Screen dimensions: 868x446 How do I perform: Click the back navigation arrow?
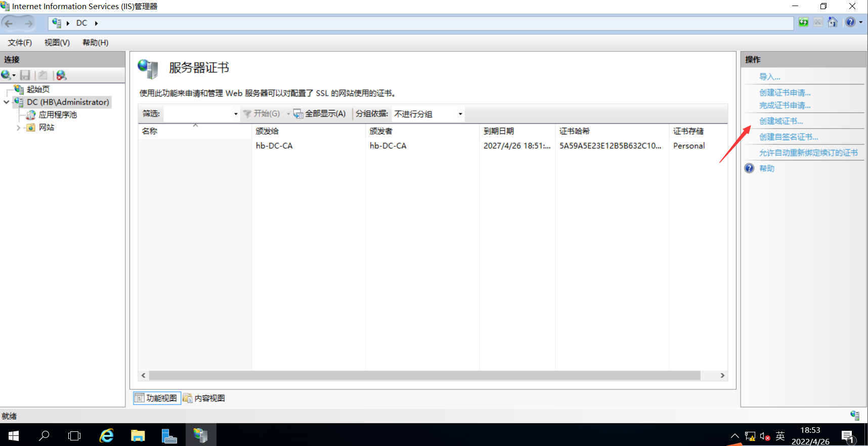pyautogui.click(x=9, y=23)
